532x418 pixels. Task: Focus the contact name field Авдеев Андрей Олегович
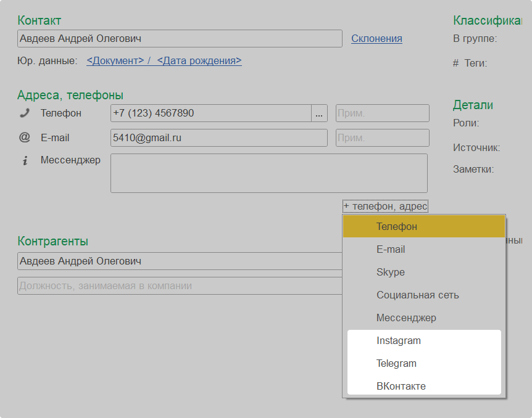pyautogui.click(x=179, y=39)
